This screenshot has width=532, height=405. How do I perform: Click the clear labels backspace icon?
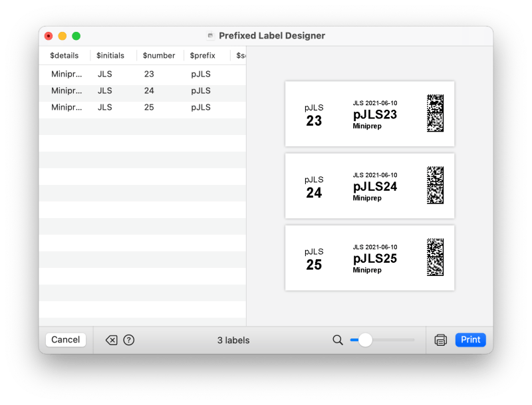(x=113, y=339)
